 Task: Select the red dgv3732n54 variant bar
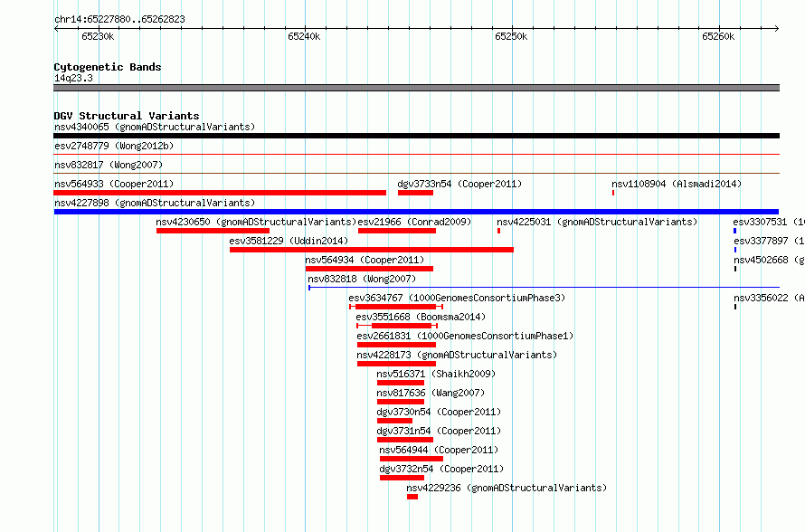(402, 478)
